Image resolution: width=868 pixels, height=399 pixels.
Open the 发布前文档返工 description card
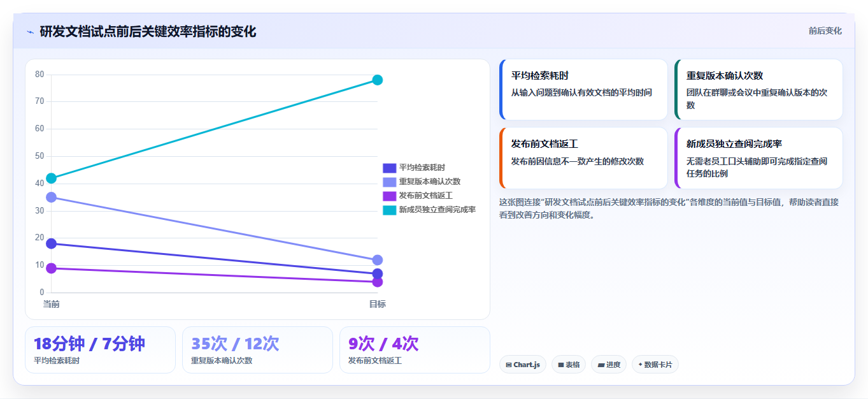[x=583, y=158]
